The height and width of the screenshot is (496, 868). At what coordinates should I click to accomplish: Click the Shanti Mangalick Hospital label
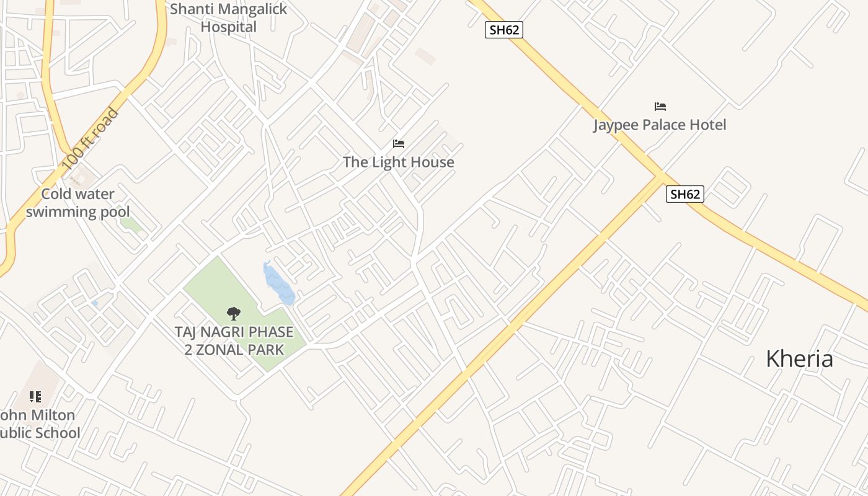click(228, 18)
